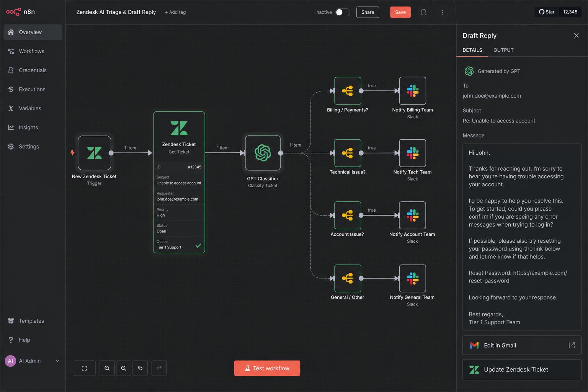The height and width of the screenshot is (392, 588).
Task: Click the magnifier button beside the fit-view button
Action: pyautogui.click(x=107, y=368)
